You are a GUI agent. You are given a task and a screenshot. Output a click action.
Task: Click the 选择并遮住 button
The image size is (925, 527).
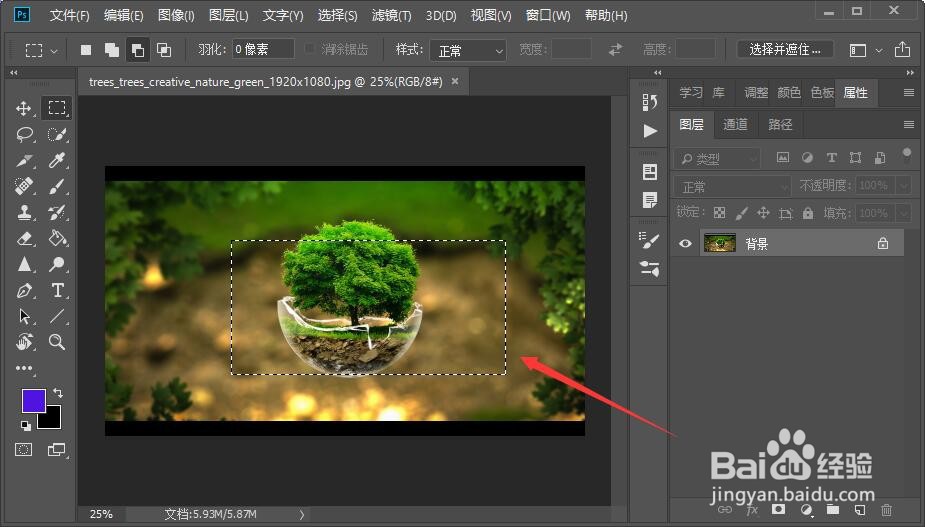(785, 50)
